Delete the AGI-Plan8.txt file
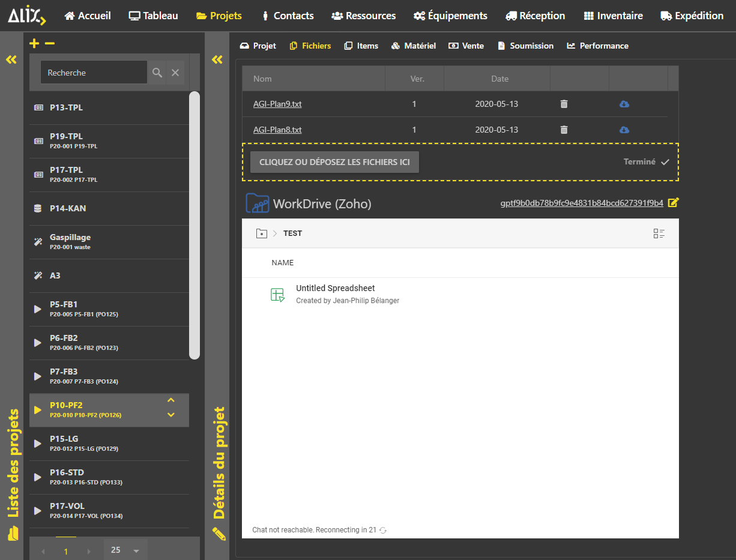 pyautogui.click(x=564, y=130)
